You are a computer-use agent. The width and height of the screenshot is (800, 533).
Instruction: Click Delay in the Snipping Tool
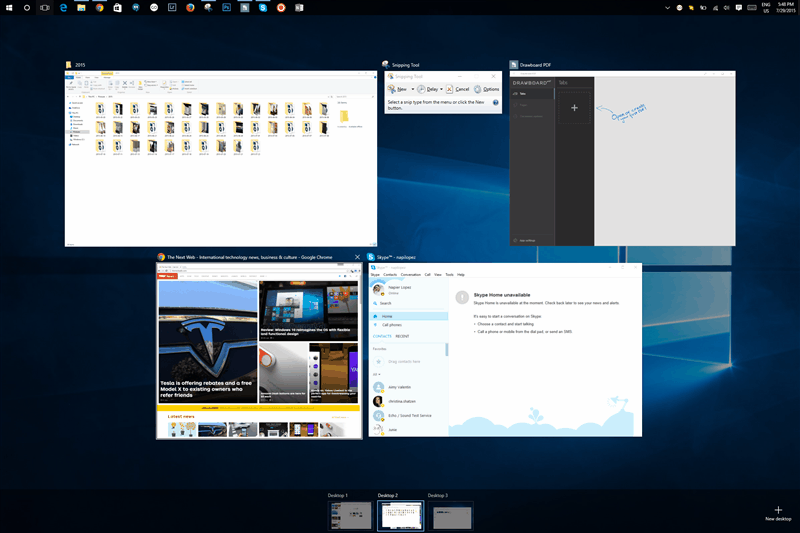[428, 89]
